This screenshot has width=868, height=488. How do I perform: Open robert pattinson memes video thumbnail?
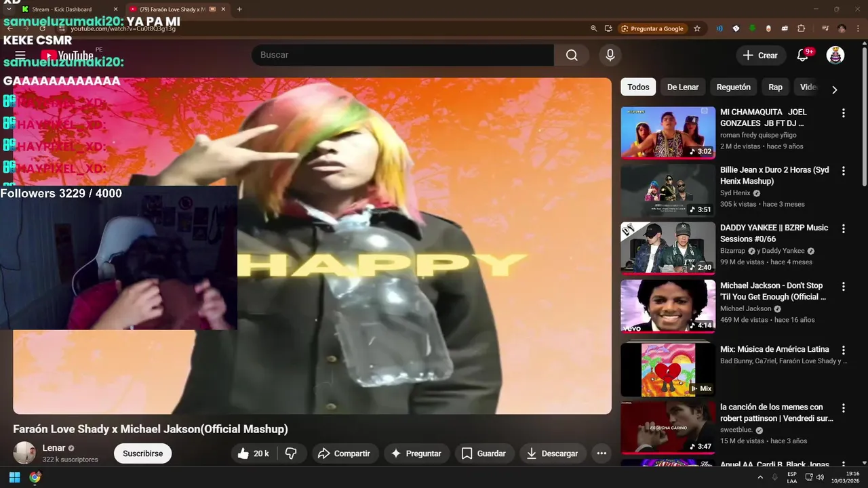coord(668,428)
